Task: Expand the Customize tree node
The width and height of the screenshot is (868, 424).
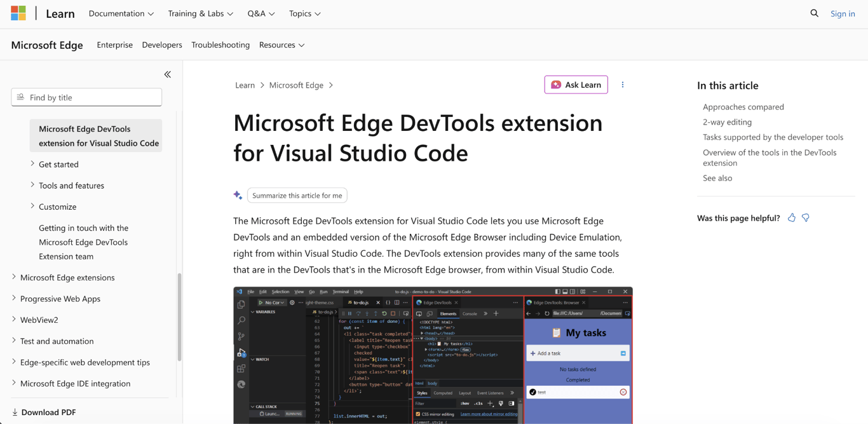Action: (x=32, y=206)
